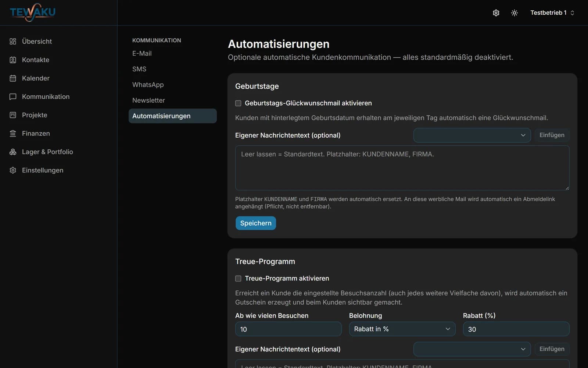Click Einfügen button in Geburtstage section
588x368 pixels.
[552, 135]
